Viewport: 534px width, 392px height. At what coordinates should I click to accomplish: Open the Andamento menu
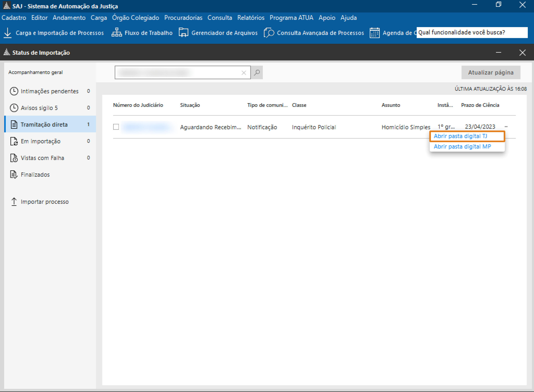pyautogui.click(x=69, y=18)
